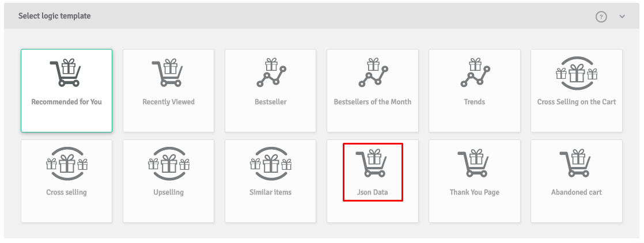This screenshot has height=243, width=644.
Task: Click the Trends label text
Action: coord(475,102)
